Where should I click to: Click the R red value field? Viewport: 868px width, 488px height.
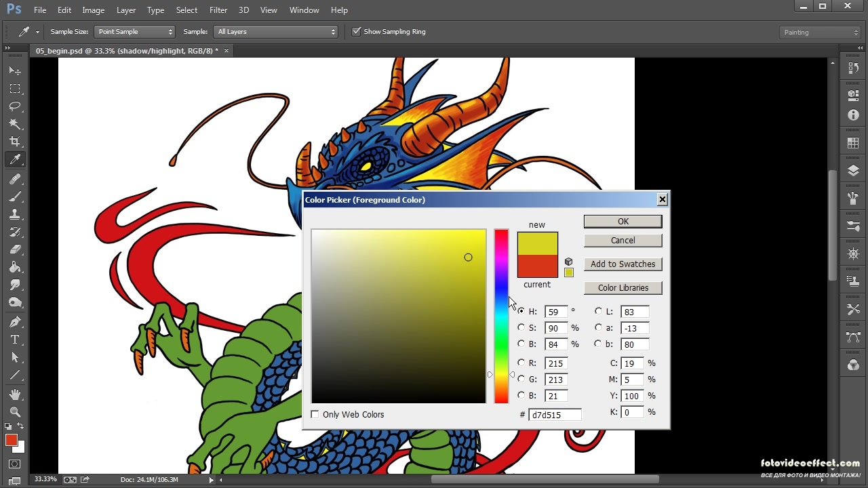coord(555,363)
